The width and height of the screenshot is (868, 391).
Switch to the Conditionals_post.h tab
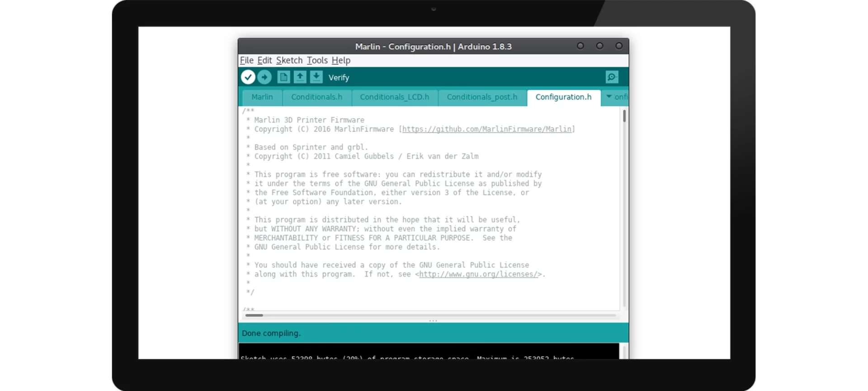(482, 97)
